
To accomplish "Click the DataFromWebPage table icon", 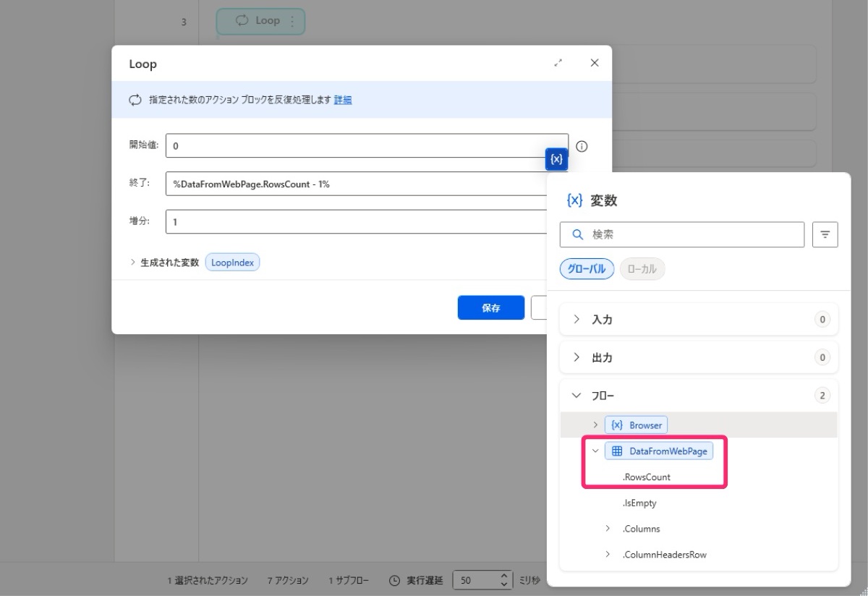I will pos(617,451).
